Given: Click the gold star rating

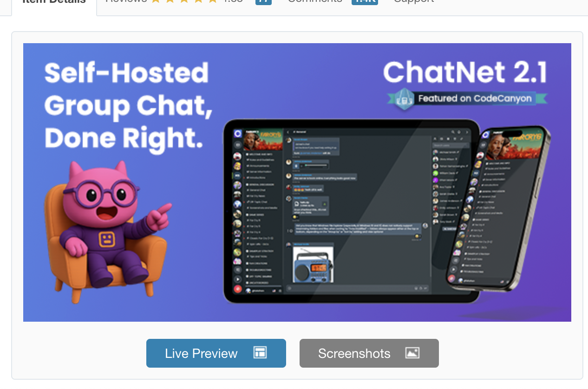Looking at the screenshot, I should (x=184, y=1).
